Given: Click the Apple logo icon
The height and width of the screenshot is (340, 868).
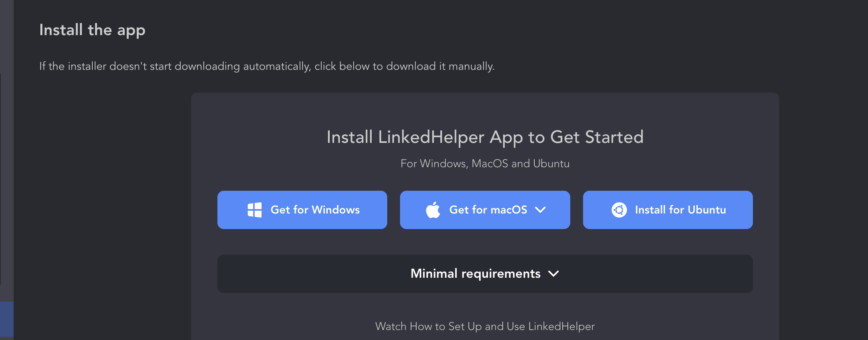Looking at the screenshot, I should [433, 210].
